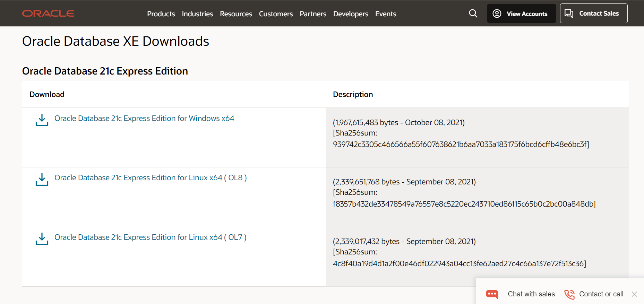Click the Contact Sales button
Viewport: 644px width, 304px height.
tap(594, 14)
